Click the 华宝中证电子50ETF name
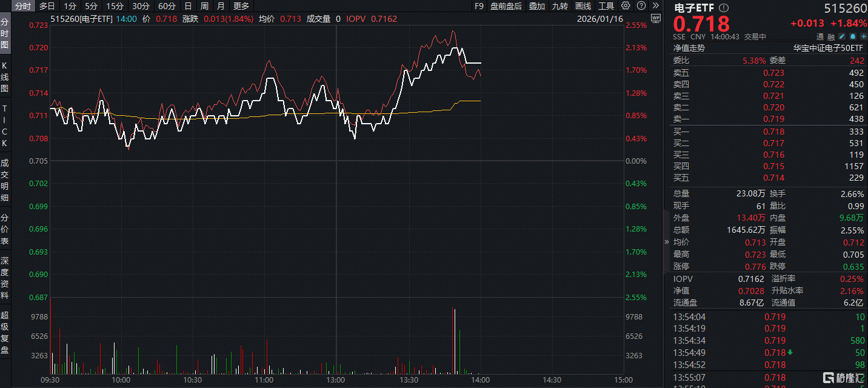 (x=829, y=48)
